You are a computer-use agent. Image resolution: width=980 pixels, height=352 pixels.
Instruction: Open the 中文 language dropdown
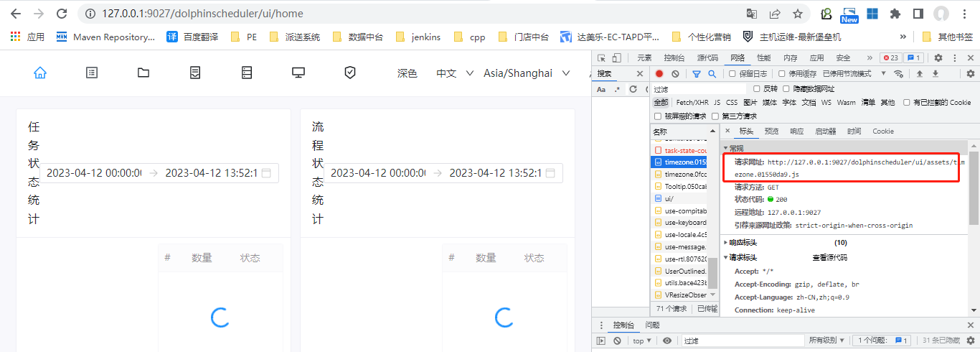(x=456, y=73)
